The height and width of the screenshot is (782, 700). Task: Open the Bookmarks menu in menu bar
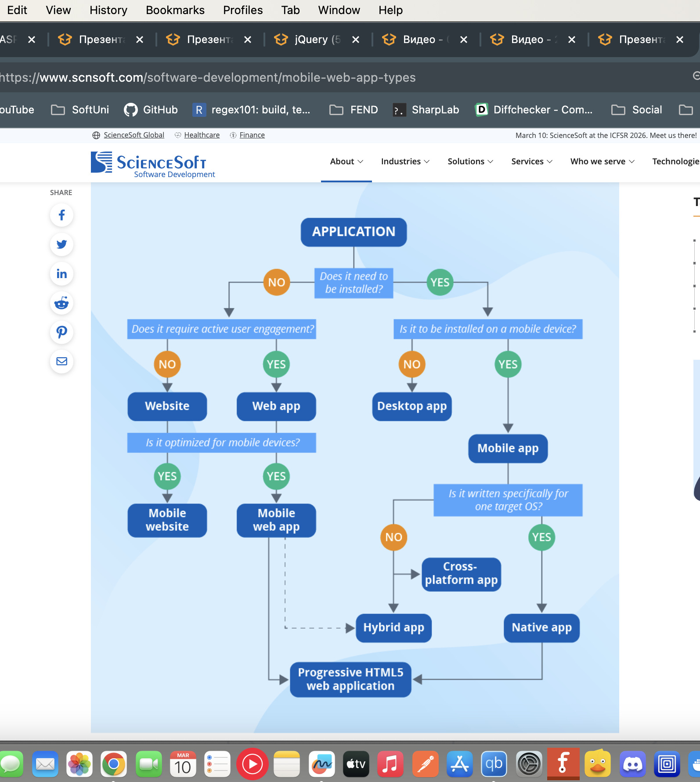pos(175,10)
